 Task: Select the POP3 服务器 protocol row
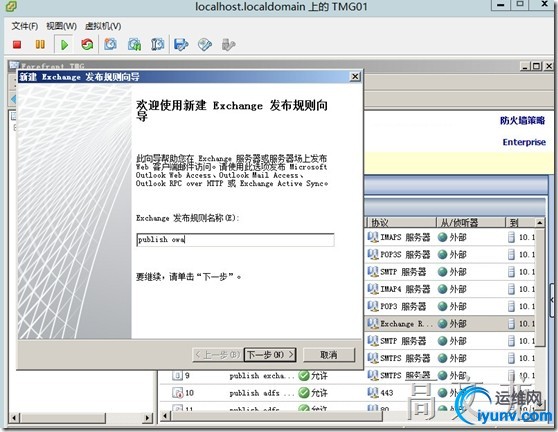[450, 306]
